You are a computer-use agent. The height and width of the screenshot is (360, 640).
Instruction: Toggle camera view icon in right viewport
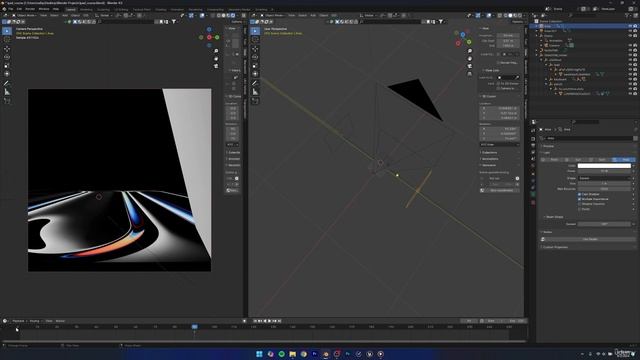(x=470, y=66)
